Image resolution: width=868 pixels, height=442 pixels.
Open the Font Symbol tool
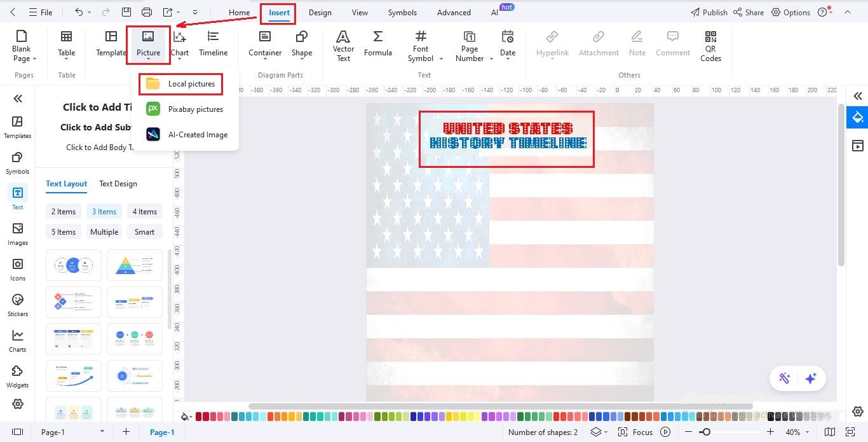[x=421, y=46]
